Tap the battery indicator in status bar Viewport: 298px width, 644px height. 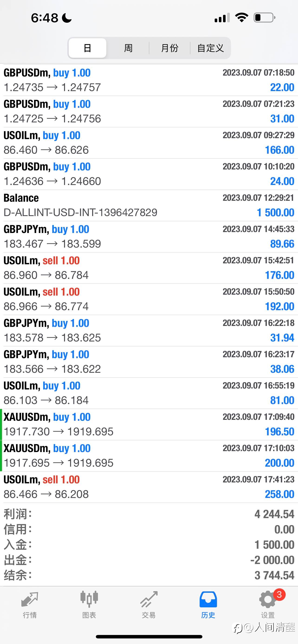pos(265,18)
